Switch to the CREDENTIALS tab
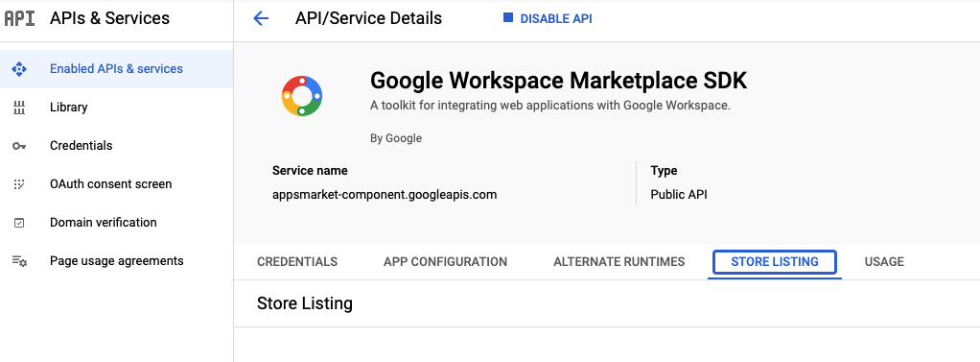This screenshot has height=362, width=980. [297, 262]
